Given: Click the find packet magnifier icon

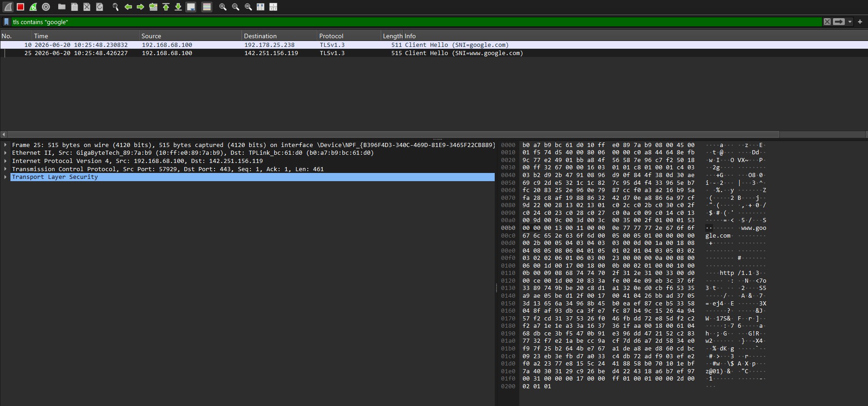Looking at the screenshot, I should [x=115, y=7].
